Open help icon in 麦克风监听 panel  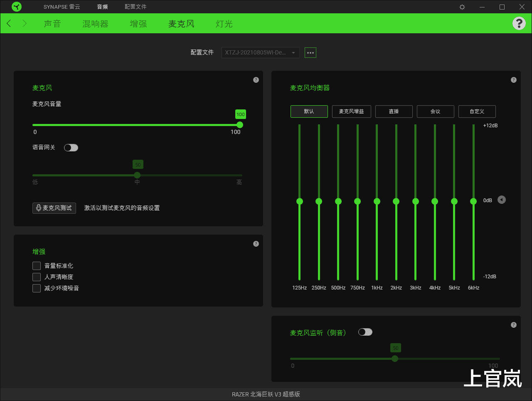coord(514,325)
